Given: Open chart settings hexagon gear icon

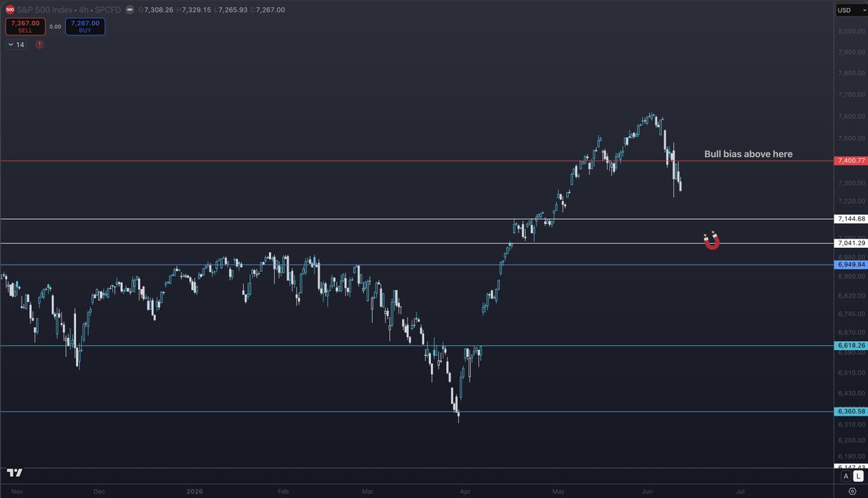Looking at the screenshot, I should (852, 491).
